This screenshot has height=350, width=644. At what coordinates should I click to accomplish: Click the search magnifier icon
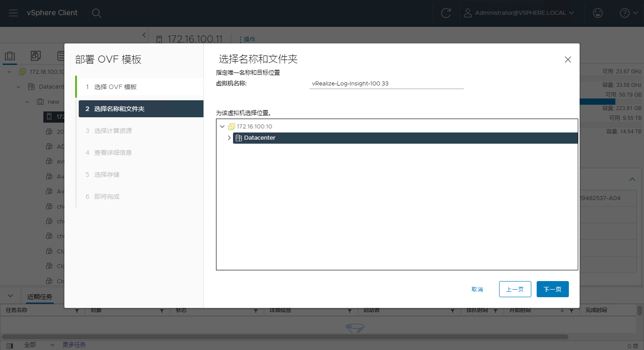[x=97, y=13]
